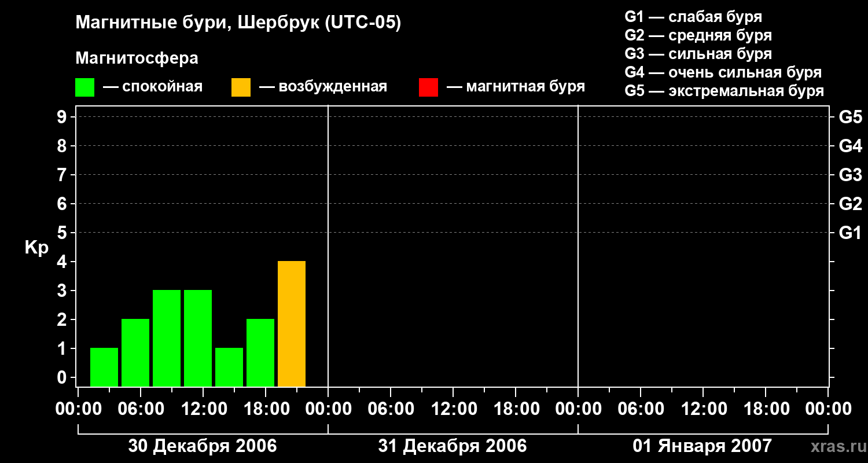
Task: Select the 30 Декабря 2006 date label
Action: (203, 446)
